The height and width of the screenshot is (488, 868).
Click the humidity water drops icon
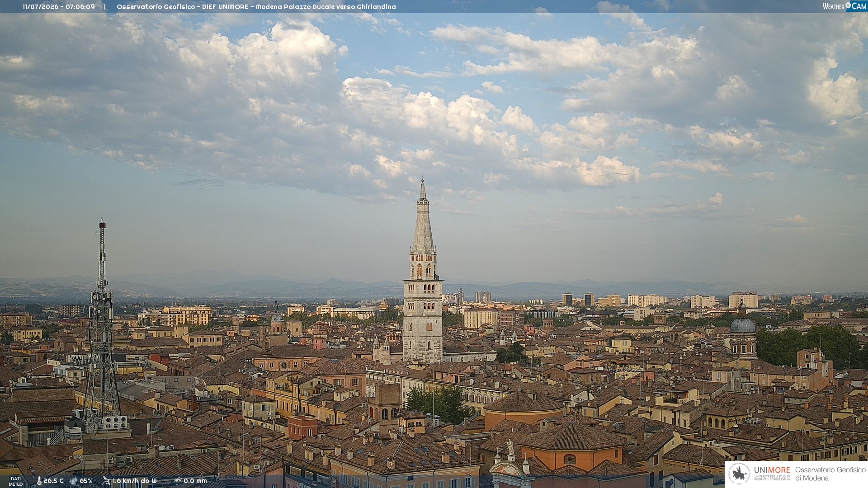pyautogui.click(x=74, y=481)
